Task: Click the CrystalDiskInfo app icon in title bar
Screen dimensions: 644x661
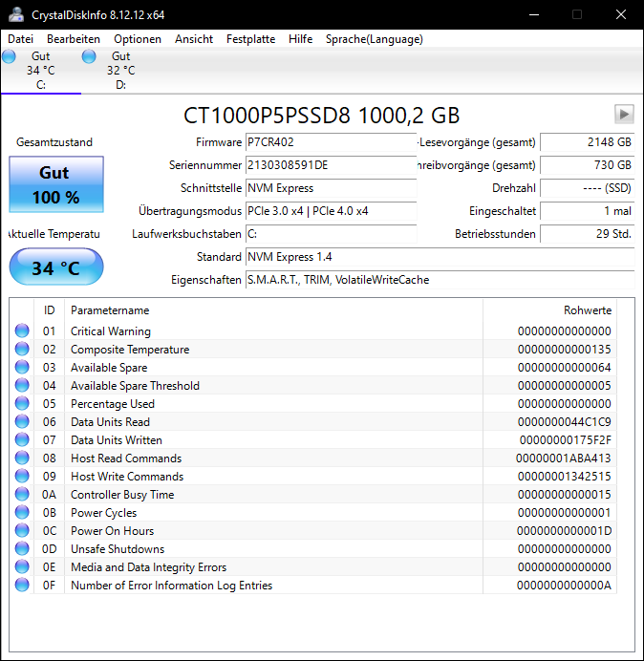Action: coord(16,14)
